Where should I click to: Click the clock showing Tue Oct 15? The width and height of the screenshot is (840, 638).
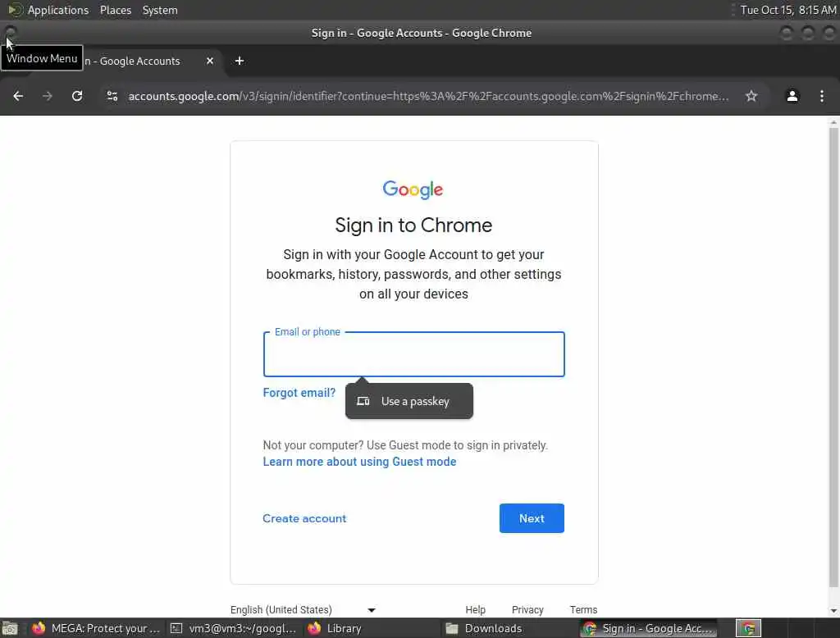coord(788,10)
